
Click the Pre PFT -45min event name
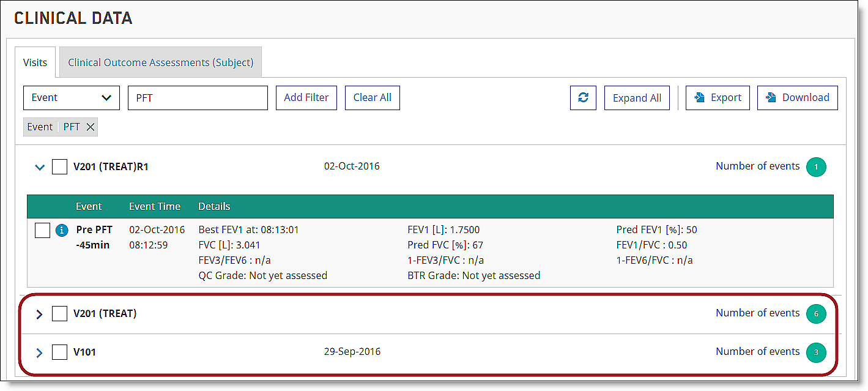pyautogui.click(x=93, y=237)
